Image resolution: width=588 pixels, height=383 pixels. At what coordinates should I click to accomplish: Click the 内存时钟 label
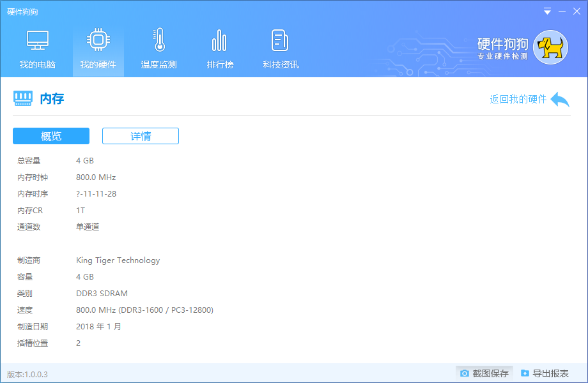pyautogui.click(x=33, y=177)
